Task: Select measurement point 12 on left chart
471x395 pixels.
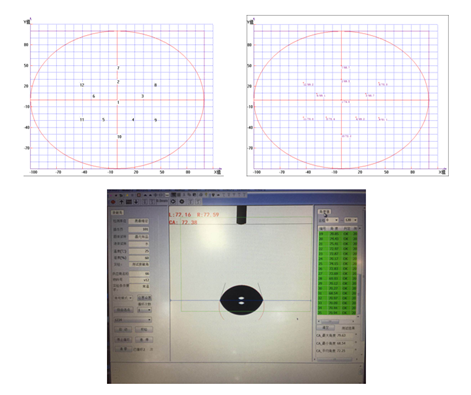Action: pyautogui.click(x=82, y=85)
